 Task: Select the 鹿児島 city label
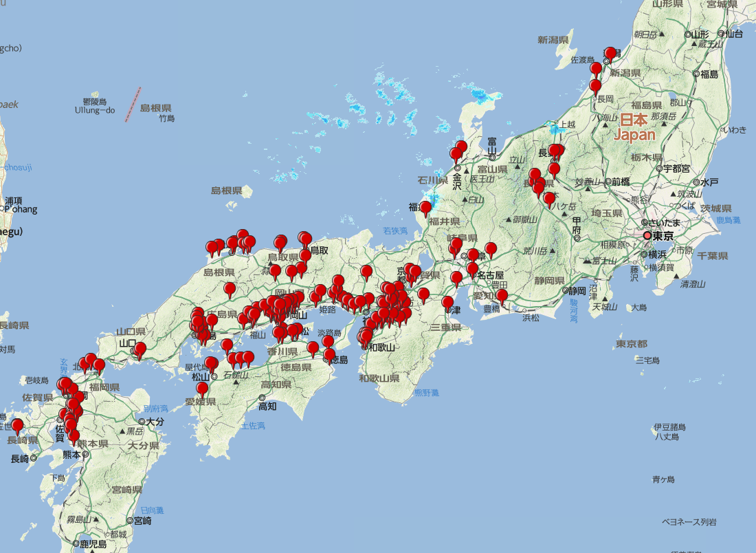[93, 544]
